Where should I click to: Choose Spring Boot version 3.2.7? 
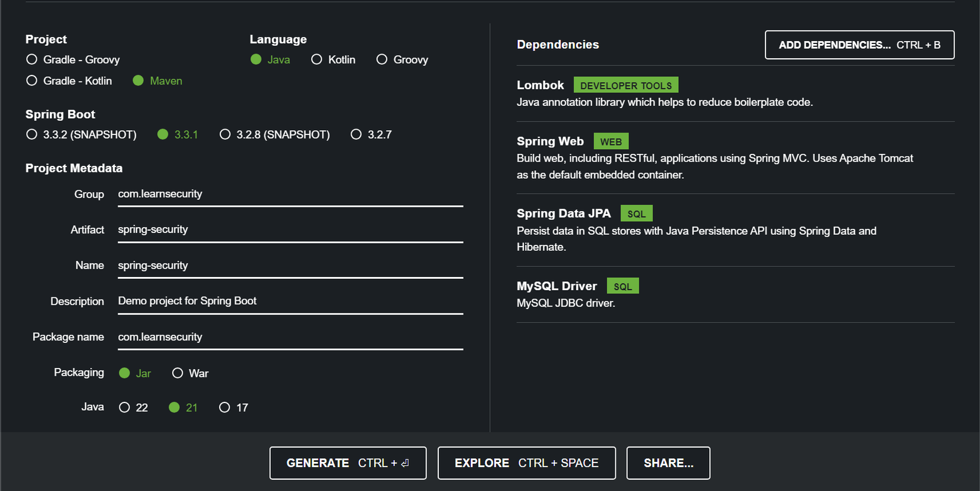[356, 134]
